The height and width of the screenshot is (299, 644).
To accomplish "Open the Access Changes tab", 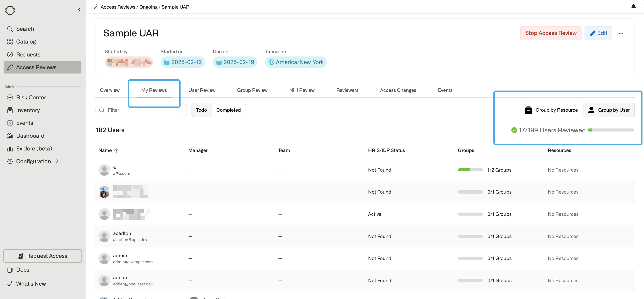I will [x=398, y=90].
